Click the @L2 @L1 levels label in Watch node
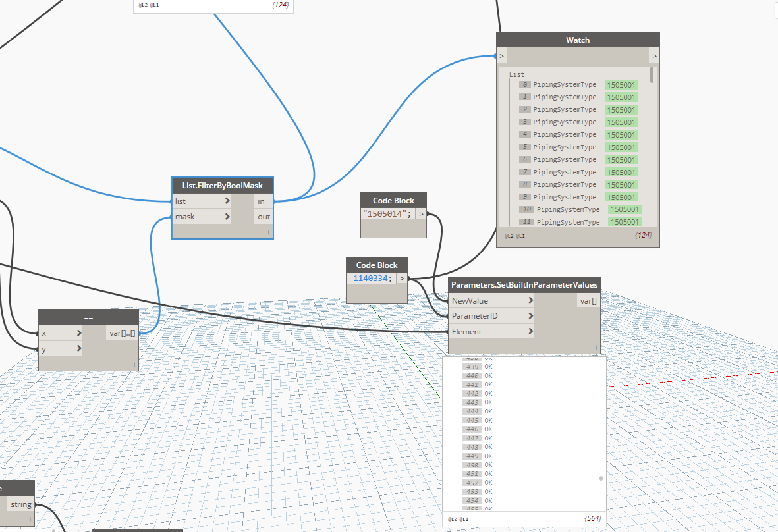 click(x=514, y=236)
